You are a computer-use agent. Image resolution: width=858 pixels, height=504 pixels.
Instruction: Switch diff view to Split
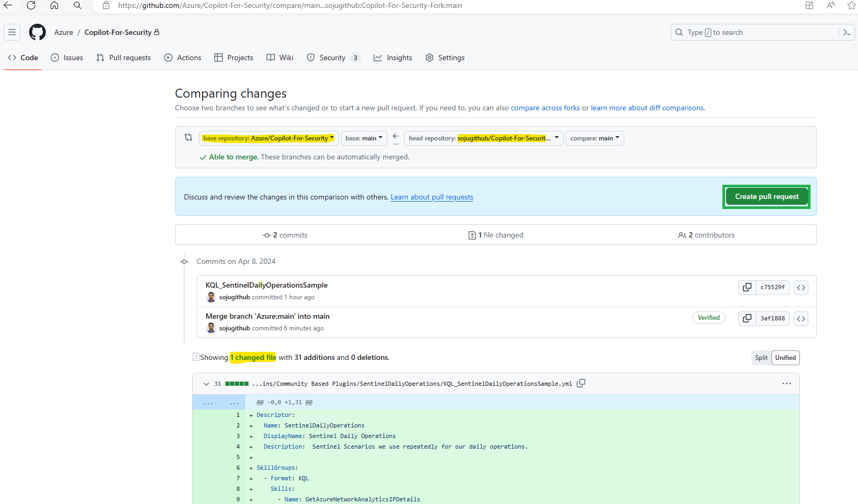click(x=761, y=358)
